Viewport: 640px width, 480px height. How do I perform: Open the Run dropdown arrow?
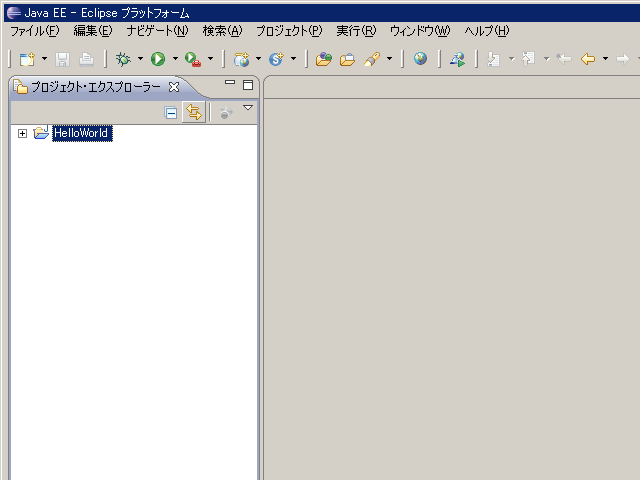[x=175, y=59]
